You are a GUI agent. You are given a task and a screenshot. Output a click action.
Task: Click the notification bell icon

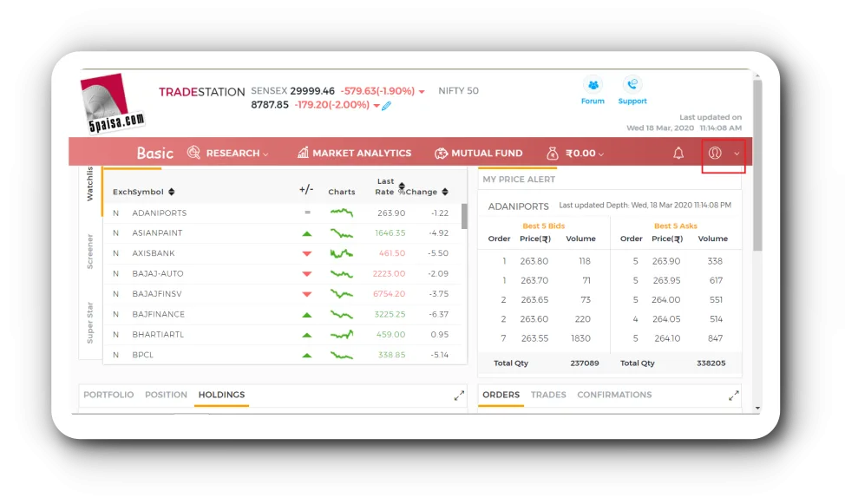pyautogui.click(x=678, y=153)
